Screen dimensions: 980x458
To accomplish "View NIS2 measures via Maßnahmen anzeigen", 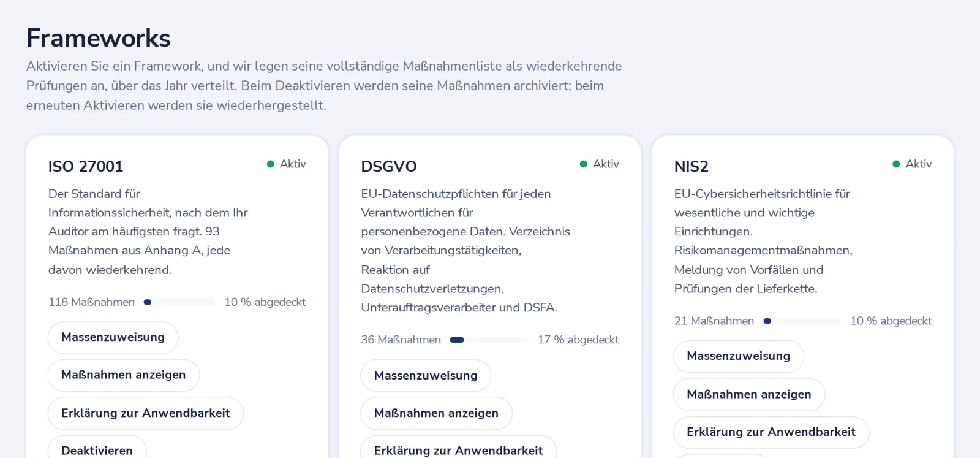I will (749, 394).
